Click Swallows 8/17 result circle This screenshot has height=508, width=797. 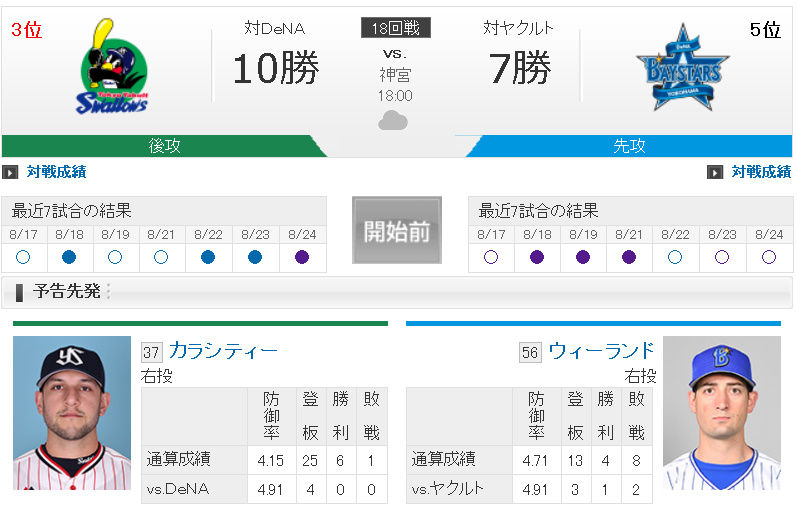point(23,256)
